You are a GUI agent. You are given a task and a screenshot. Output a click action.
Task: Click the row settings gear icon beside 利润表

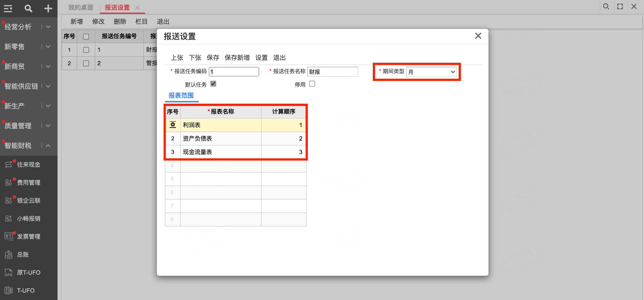coord(173,125)
